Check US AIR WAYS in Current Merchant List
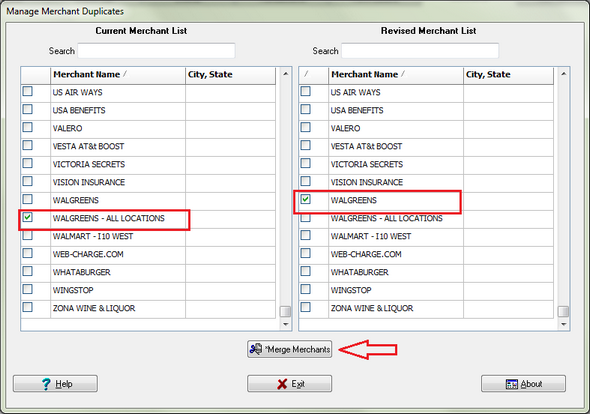This screenshot has height=414, width=590. (x=27, y=91)
